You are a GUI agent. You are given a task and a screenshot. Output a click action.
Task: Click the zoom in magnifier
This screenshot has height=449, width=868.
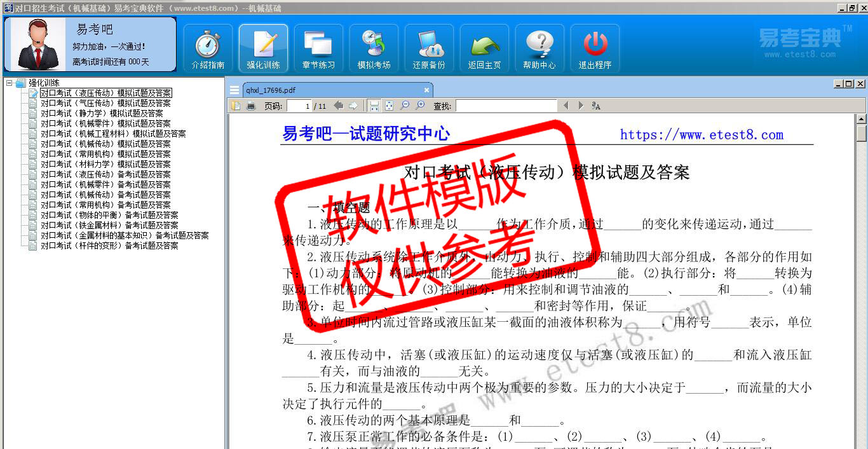click(x=420, y=106)
